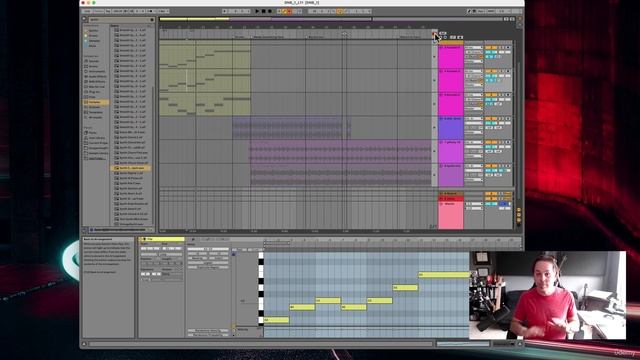Viewport: 640px width, 360px height.
Task: Toggle the Info View button at bottom-left
Action: 84,344
